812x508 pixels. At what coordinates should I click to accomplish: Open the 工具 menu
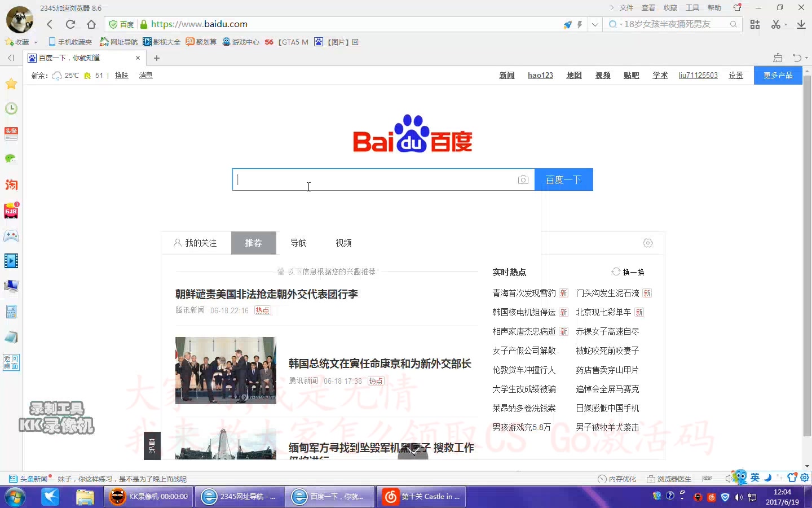tap(692, 8)
